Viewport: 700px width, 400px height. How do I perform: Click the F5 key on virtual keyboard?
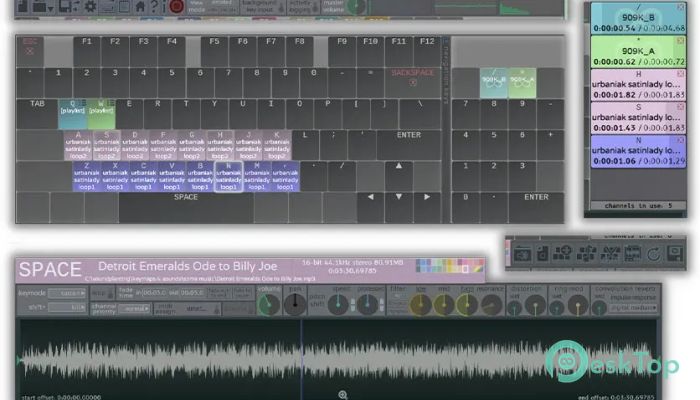point(214,51)
